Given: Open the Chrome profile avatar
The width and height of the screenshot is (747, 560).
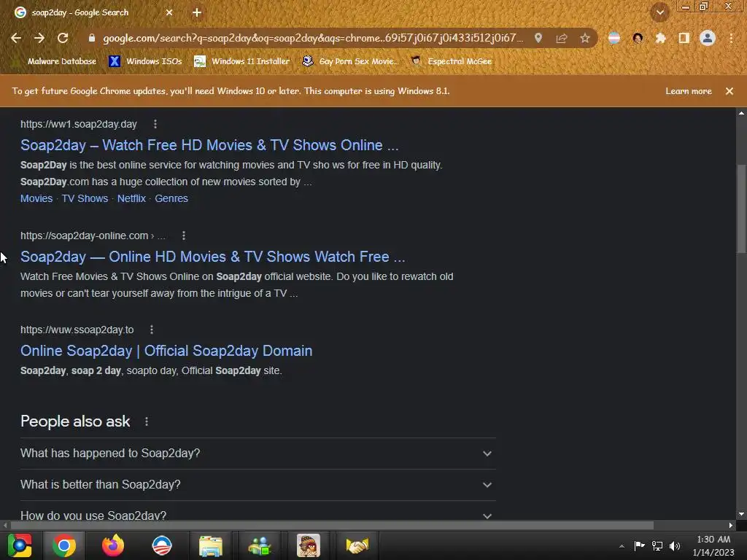Looking at the screenshot, I should (x=708, y=38).
